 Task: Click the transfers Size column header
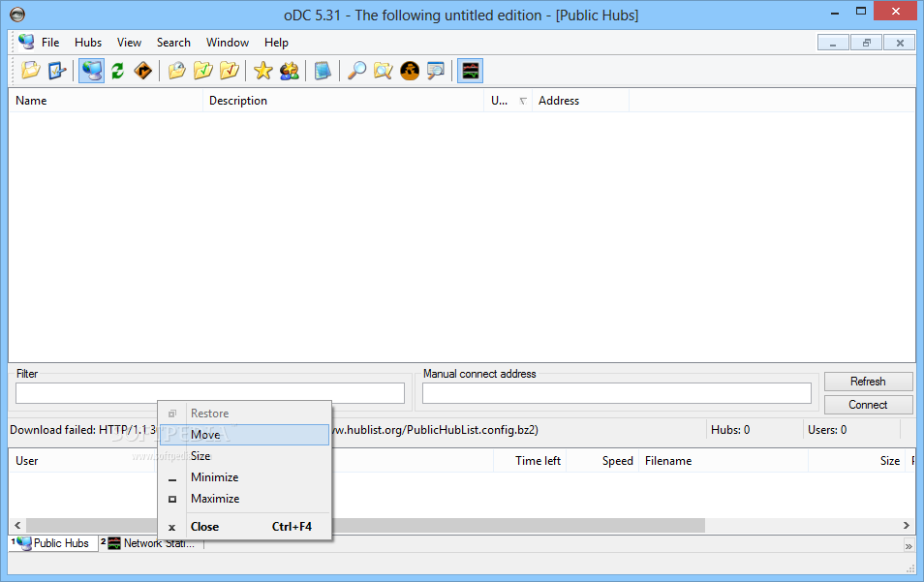click(x=856, y=461)
